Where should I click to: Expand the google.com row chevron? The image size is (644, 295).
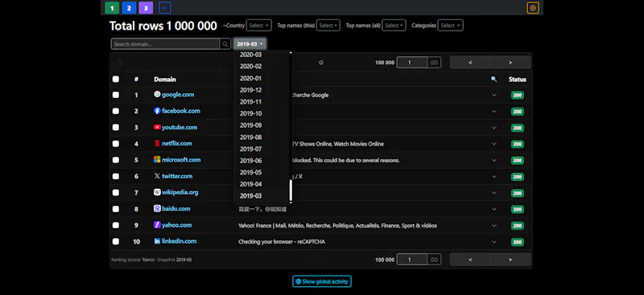click(494, 95)
